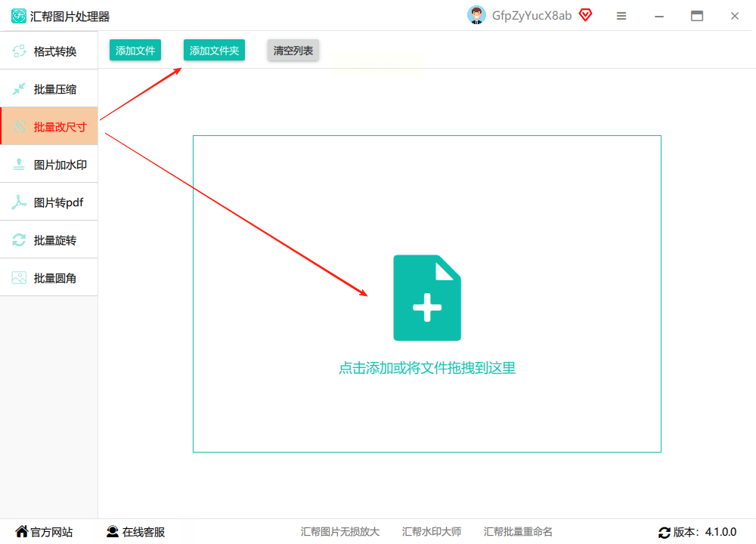The height and width of the screenshot is (544, 756).
Task: Click the 添加文件 button
Action: 135,50
